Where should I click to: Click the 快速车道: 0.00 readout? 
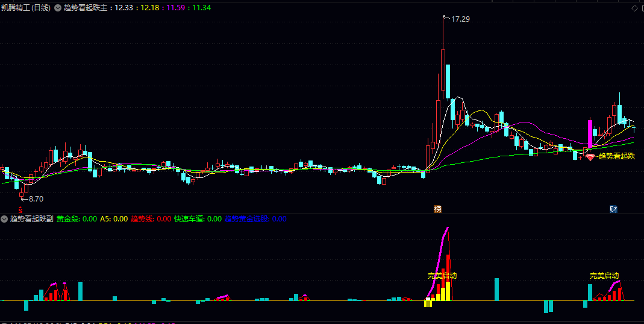[198, 219]
